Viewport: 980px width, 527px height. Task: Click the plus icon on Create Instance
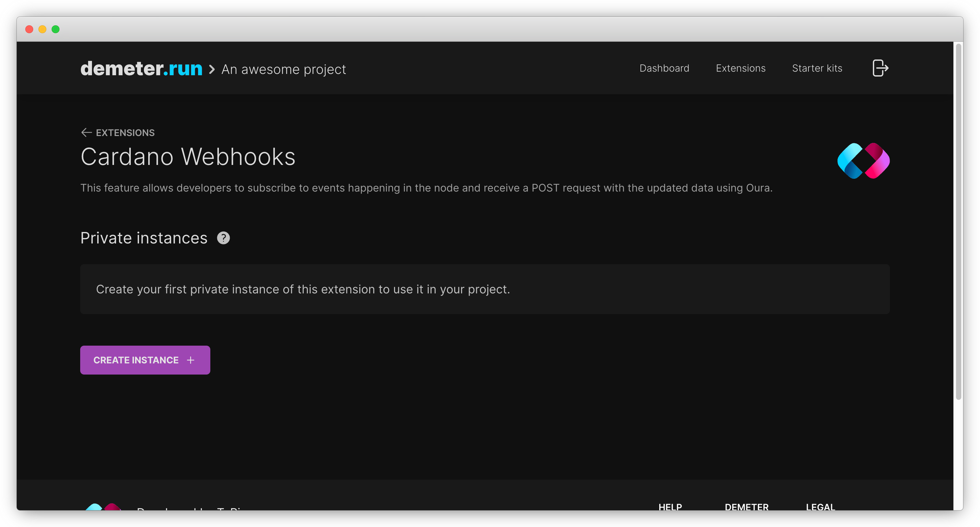191,360
